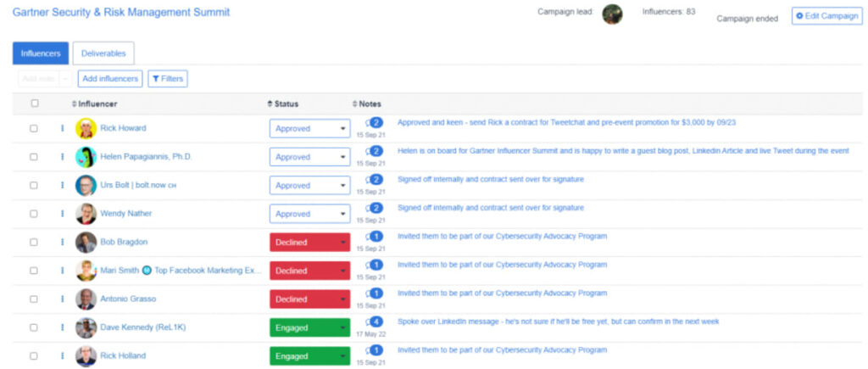Image resolution: width=868 pixels, height=369 pixels.
Task: Open notes bubble for Urs Bolt
Action: (x=374, y=180)
